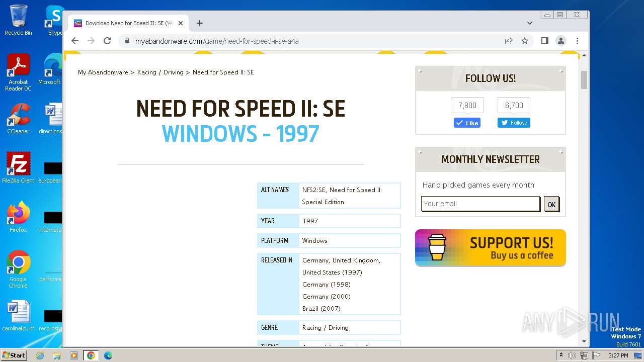Open Recycle Bin on the desktop
Viewport: 644px width, 362px height.
[18, 20]
